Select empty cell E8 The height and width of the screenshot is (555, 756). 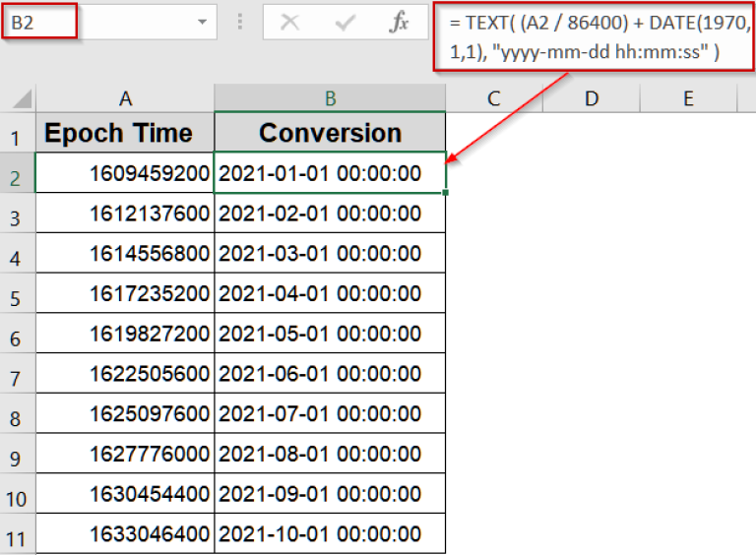click(x=688, y=413)
